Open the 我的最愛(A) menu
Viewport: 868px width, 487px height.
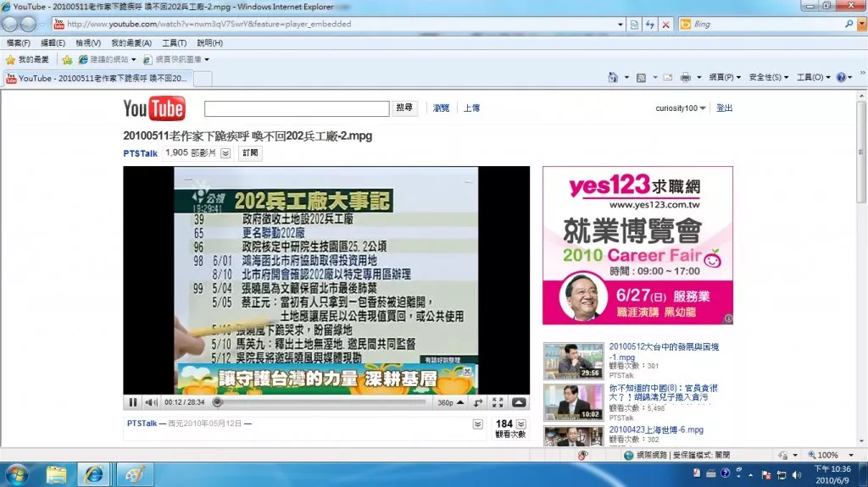point(131,42)
